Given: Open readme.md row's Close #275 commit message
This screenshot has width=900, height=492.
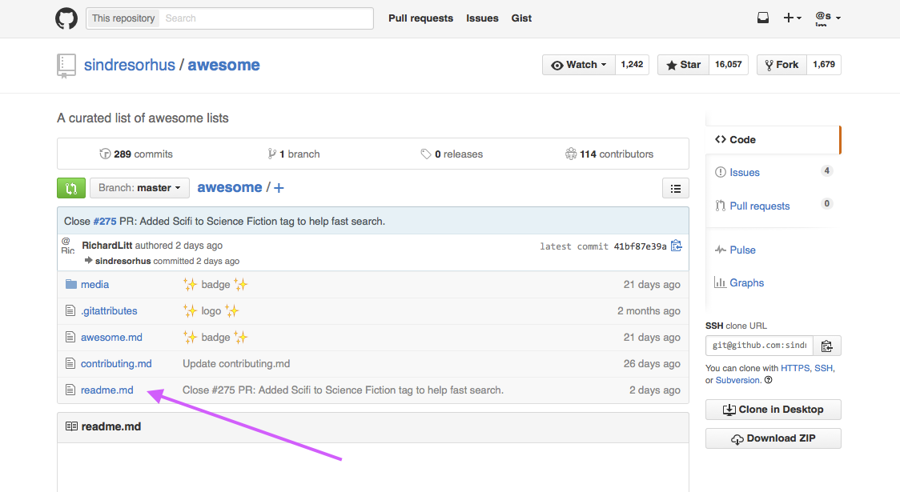Looking at the screenshot, I should pos(343,390).
